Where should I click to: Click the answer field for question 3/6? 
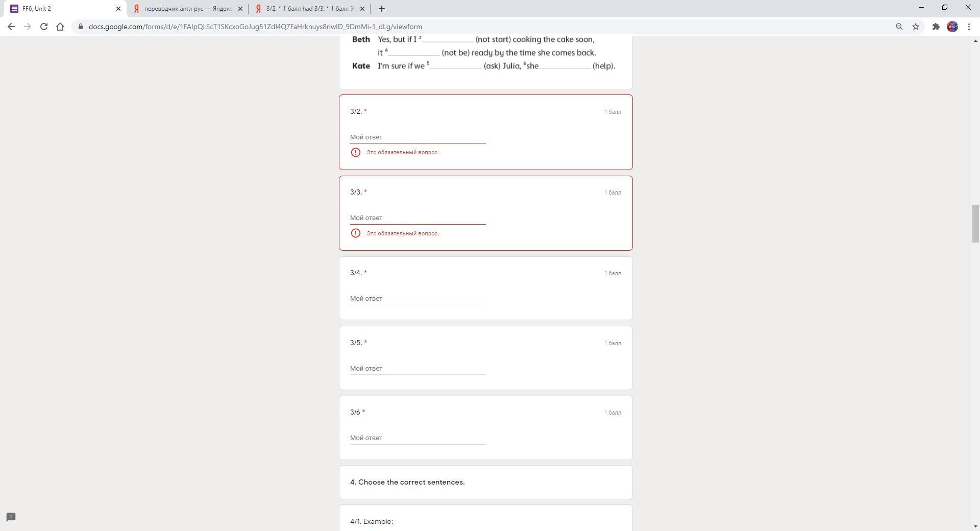pyautogui.click(x=418, y=438)
